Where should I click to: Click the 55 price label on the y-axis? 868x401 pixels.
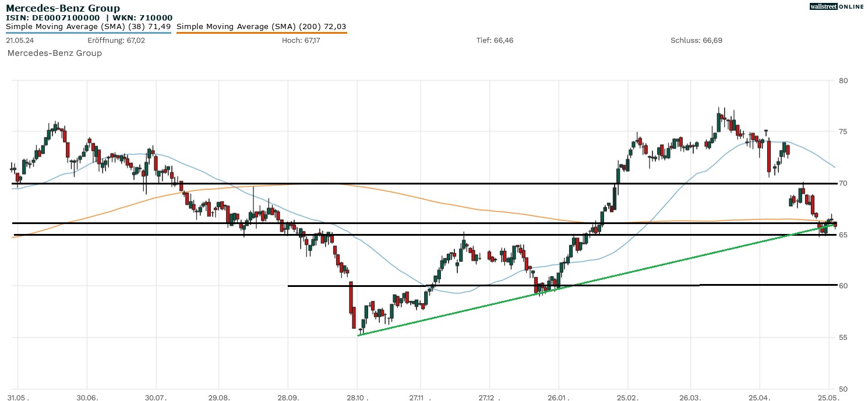[843, 338]
